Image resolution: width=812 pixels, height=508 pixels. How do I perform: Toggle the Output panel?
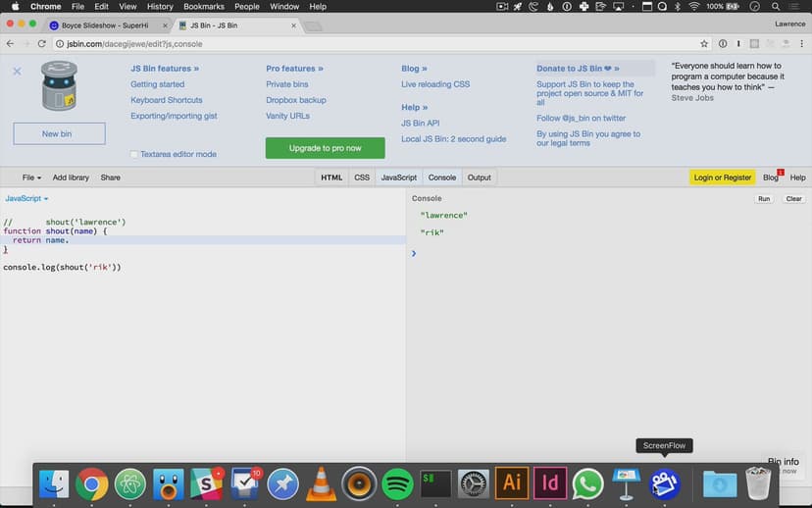479,178
